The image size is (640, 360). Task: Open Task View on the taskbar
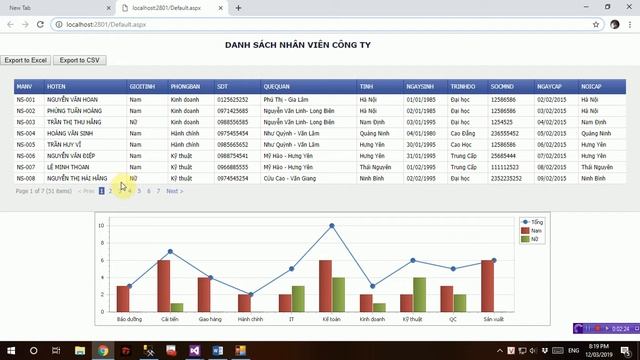[56, 351]
